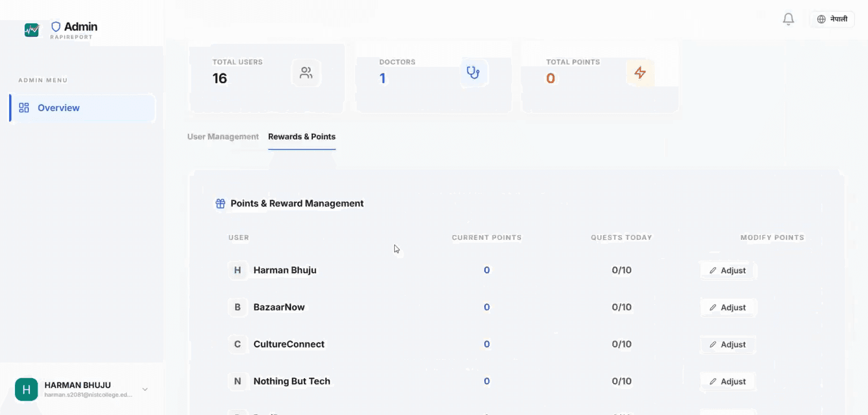Click the MODIFY POINTS column header
The height and width of the screenshot is (415, 868).
tap(772, 237)
